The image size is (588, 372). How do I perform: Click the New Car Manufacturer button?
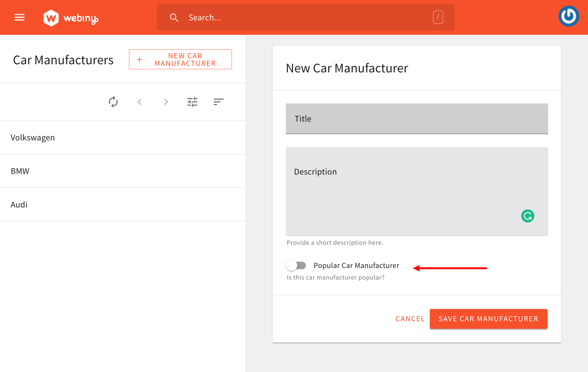pos(180,59)
